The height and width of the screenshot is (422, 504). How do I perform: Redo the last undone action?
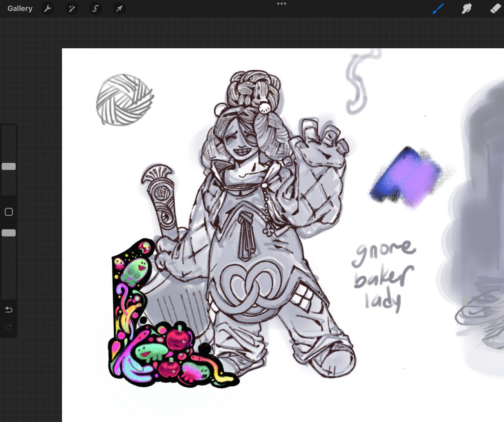point(9,327)
